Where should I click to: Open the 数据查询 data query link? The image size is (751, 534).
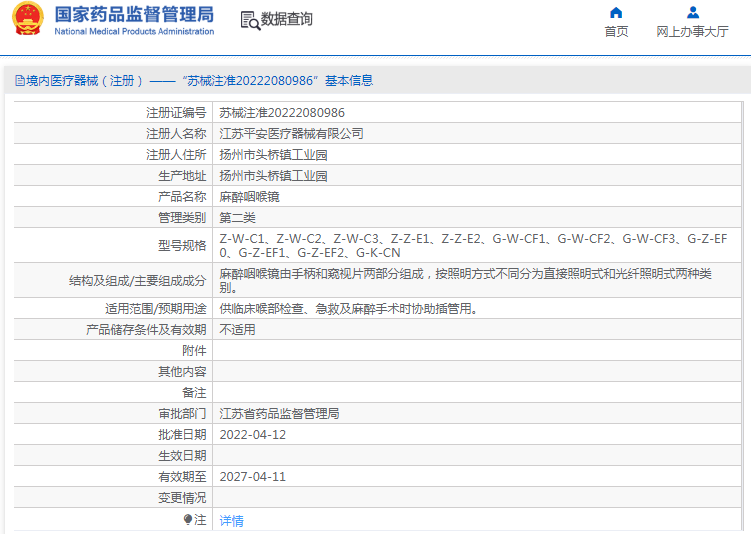[x=286, y=20]
